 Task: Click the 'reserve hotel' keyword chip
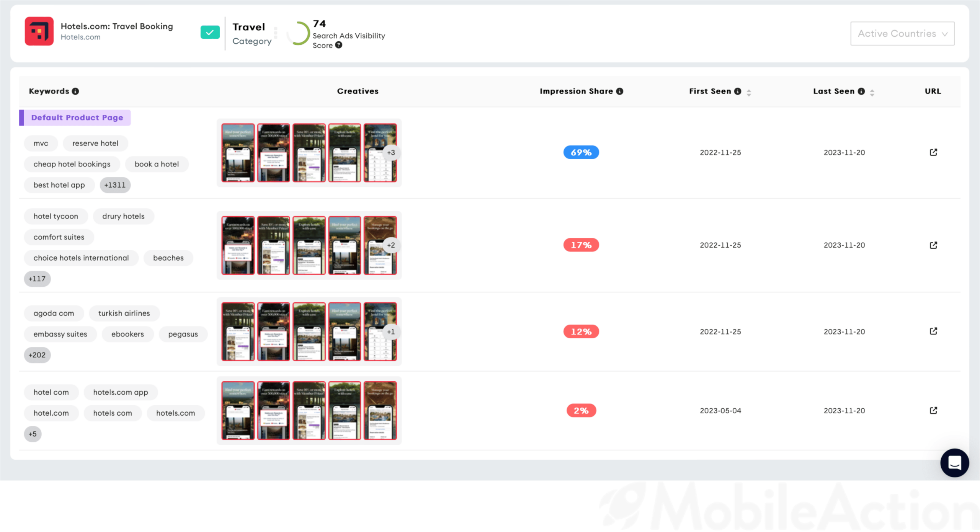coord(95,144)
